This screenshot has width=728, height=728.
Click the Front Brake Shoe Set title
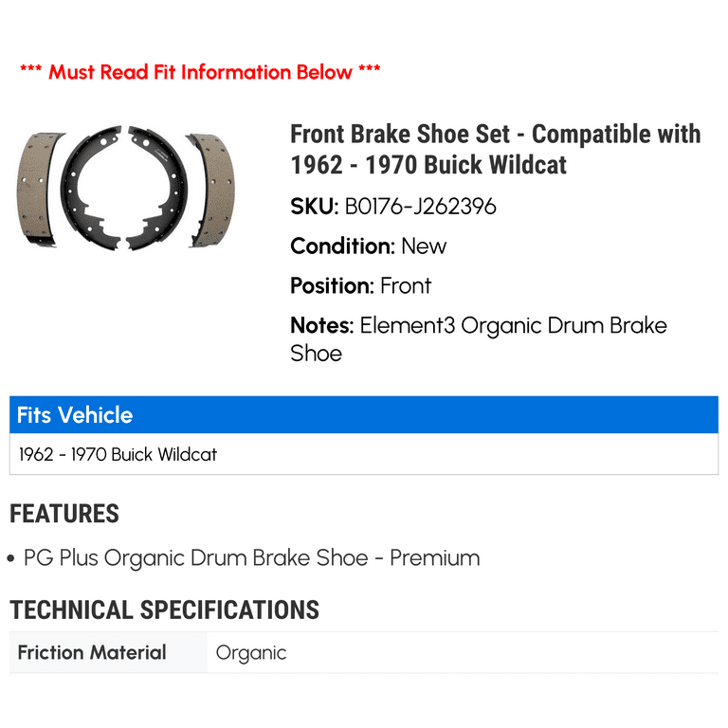496,150
